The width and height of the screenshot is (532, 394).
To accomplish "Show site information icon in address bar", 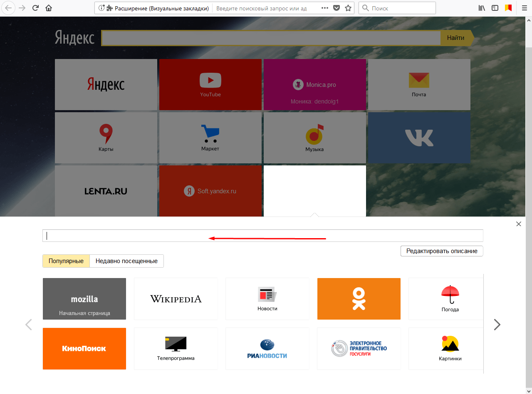I will 101,8.
